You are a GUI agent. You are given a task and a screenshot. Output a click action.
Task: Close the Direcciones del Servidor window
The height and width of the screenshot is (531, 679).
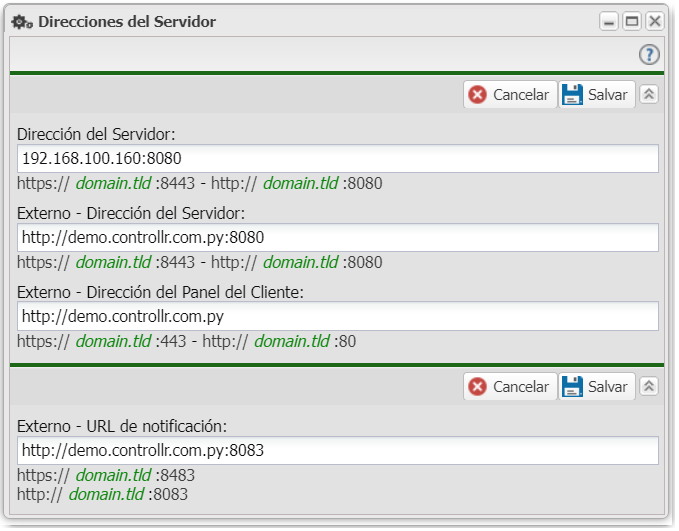654,21
